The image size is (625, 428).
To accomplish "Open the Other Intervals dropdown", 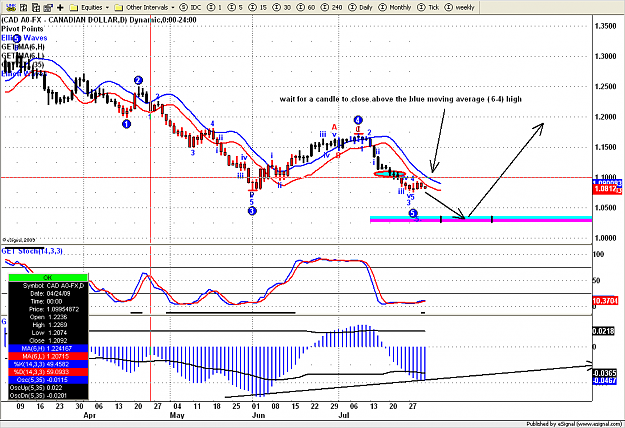I will [x=144, y=7].
